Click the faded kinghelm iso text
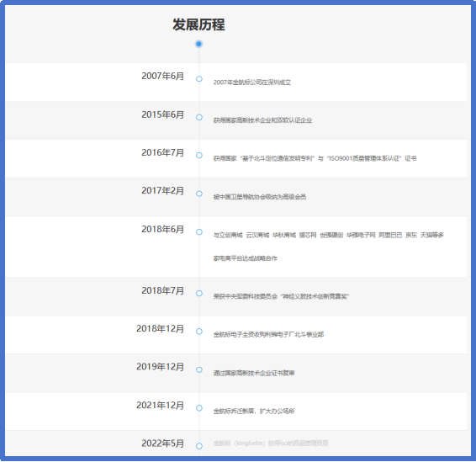 (x=271, y=443)
